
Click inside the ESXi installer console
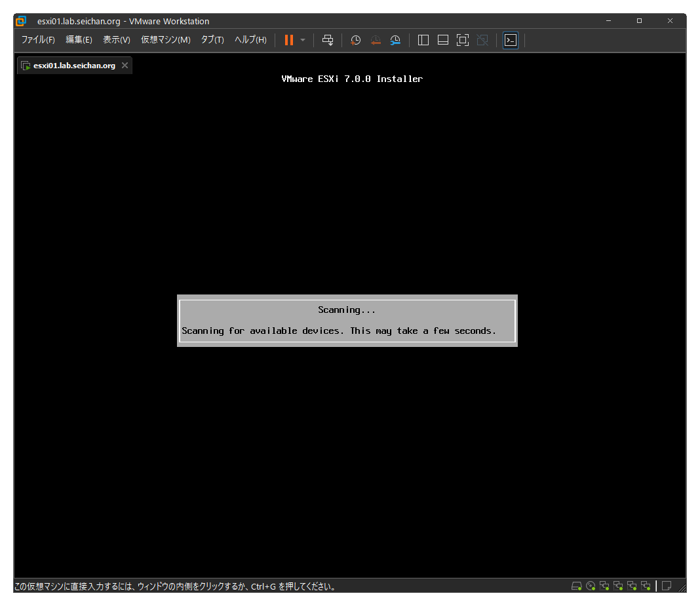click(349, 426)
